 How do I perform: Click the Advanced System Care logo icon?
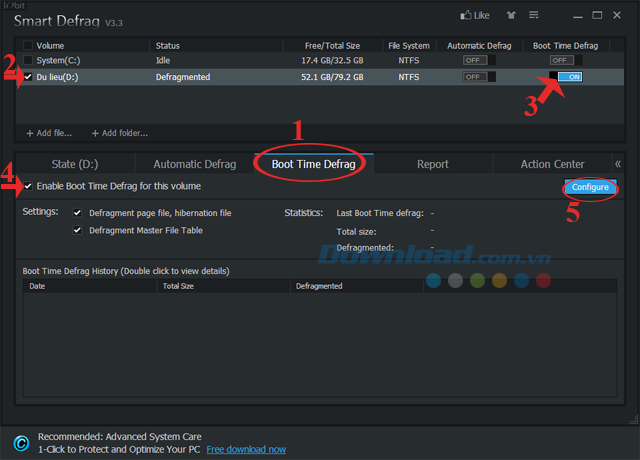click(21, 443)
